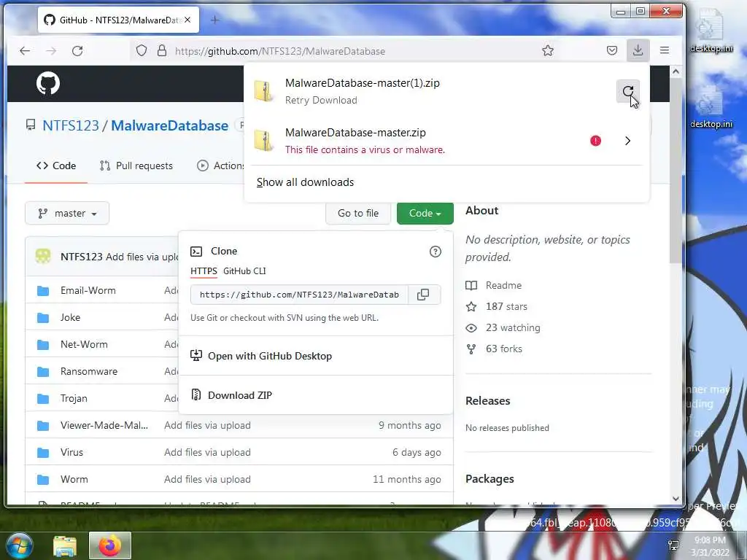This screenshot has height=560, width=747.
Task: Save page to Pocket icon
Action: click(x=612, y=50)
